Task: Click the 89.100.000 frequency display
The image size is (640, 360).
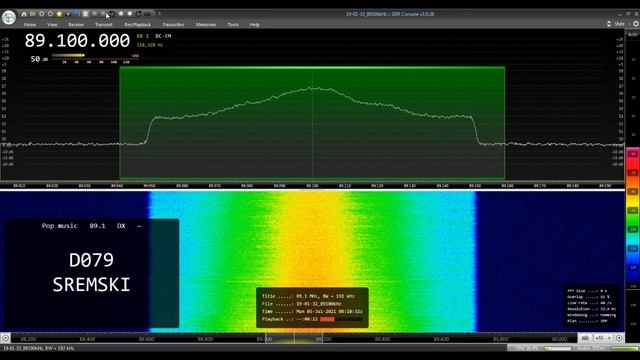Action: coord(77,41)
